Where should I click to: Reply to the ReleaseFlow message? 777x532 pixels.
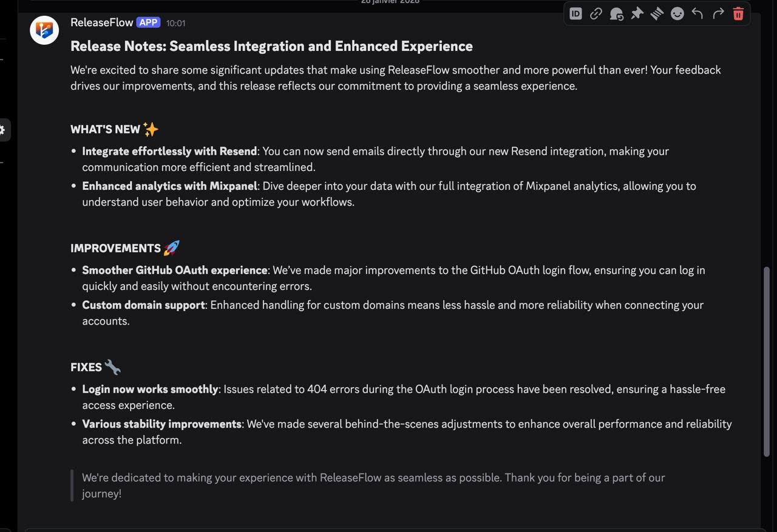pos(697,13)
